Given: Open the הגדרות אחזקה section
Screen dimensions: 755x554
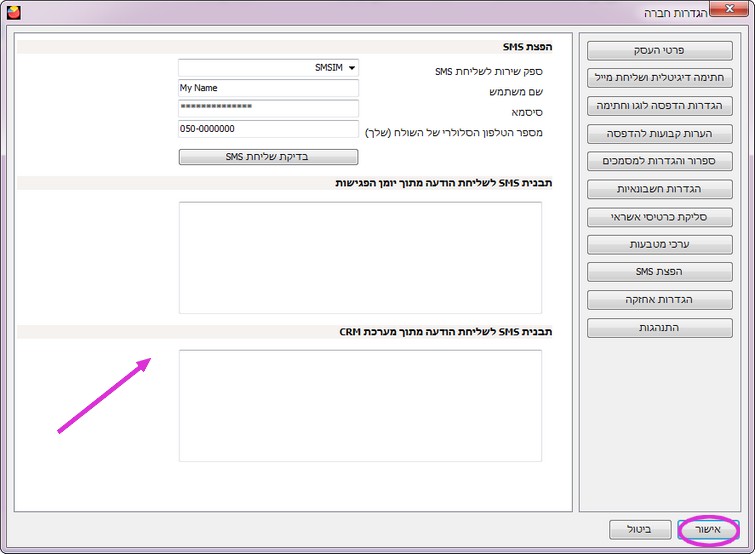Looking at the screenshot, I should 659,300.
